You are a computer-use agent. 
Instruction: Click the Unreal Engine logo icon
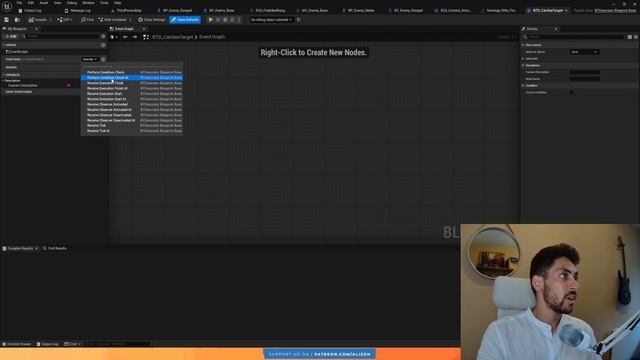7,7
